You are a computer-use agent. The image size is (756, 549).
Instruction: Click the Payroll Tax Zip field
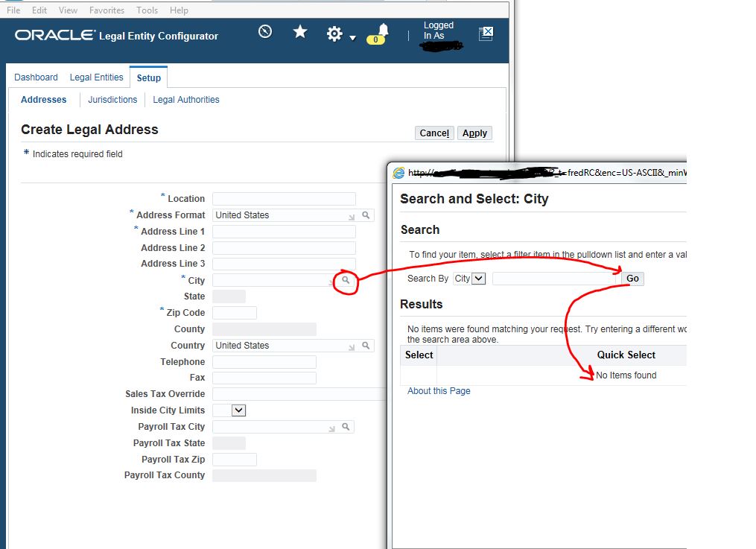[x=235, y=460]
